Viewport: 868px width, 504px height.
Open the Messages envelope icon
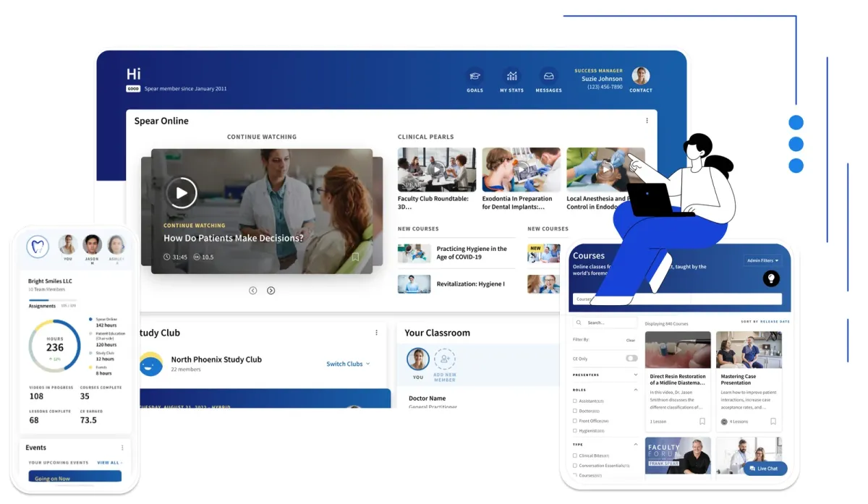(548, 77)
